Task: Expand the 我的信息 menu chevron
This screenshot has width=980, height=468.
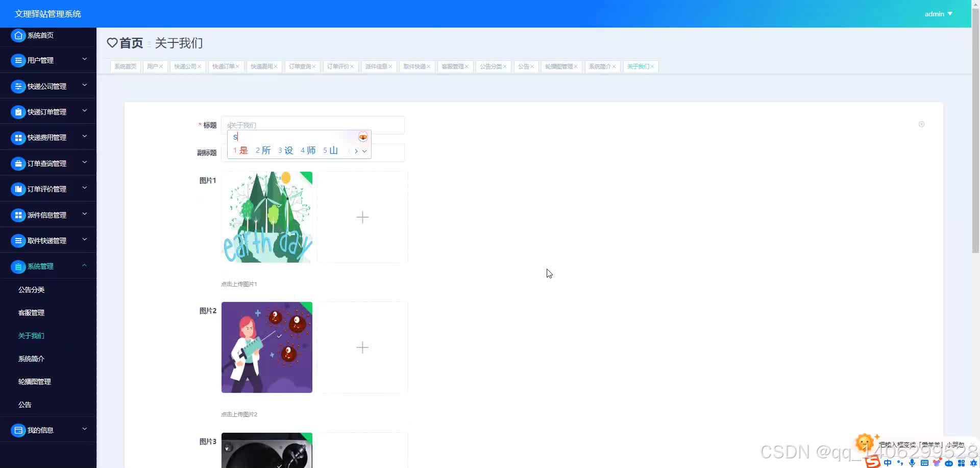Action: [85, 429]
